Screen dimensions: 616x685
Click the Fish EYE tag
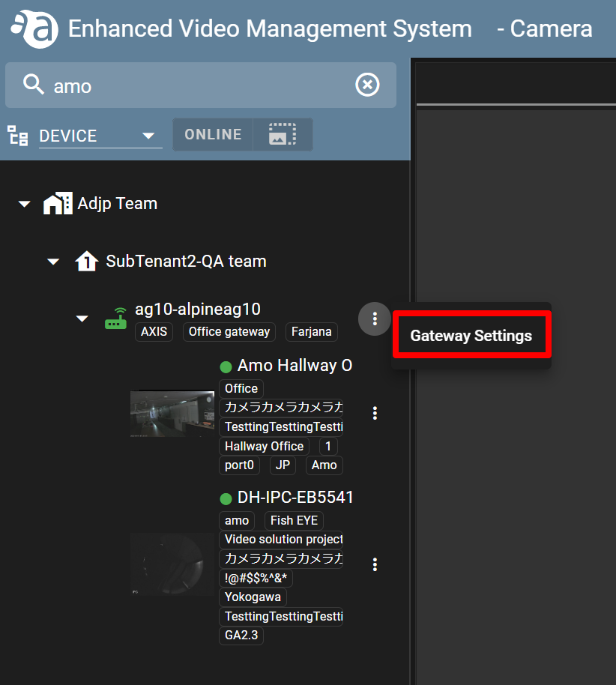294,520
